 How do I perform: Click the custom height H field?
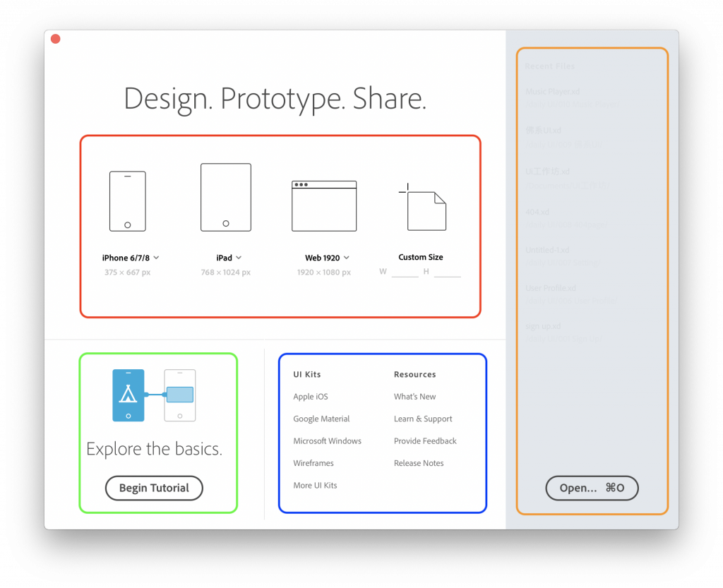pyautogui.click(x=447, y=272)
